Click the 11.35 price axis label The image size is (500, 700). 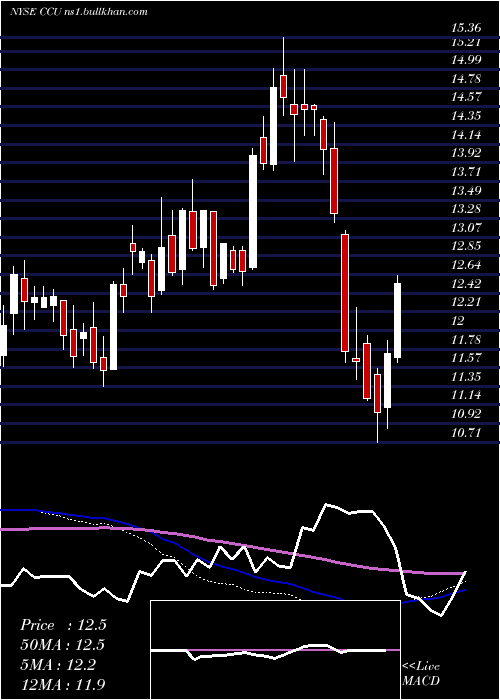coord(466,377)
